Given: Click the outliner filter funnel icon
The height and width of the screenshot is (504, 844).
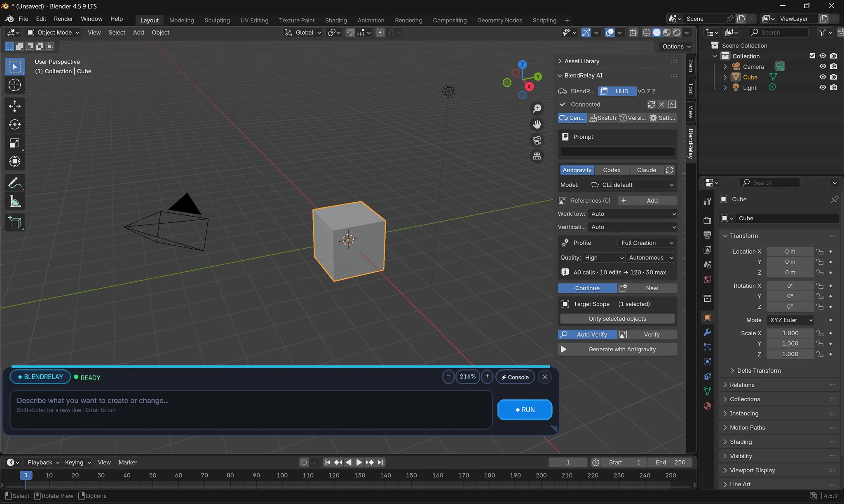Looking at the screenshot, I should coord(822,33).
